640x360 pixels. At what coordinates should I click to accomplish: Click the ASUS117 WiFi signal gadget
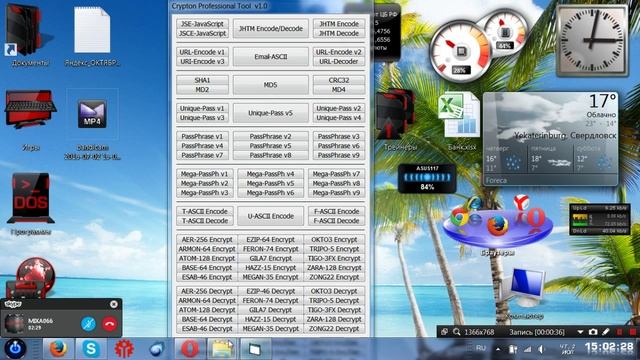tap(427, 178)
